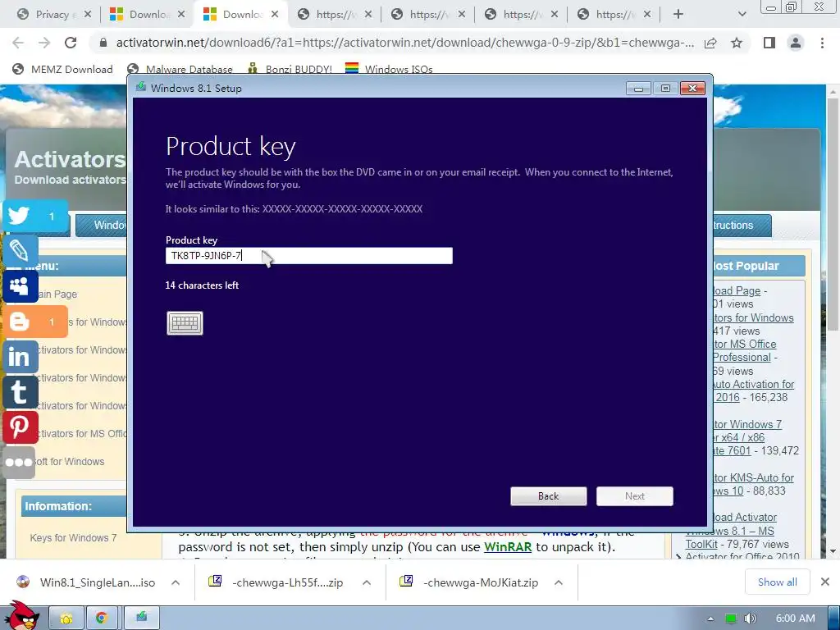Click Chrome back arrow
840x630 pixels.
(18, 43)
